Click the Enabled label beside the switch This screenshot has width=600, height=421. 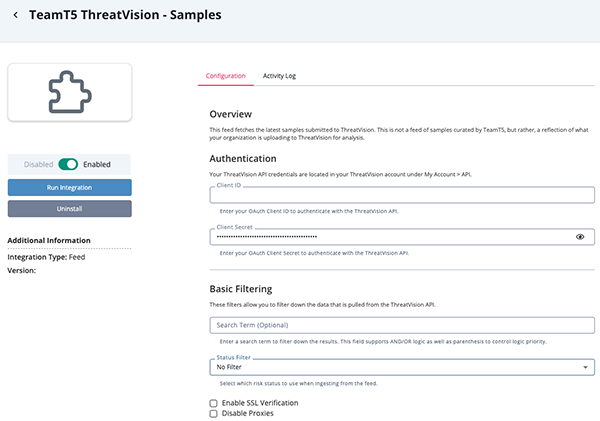click(x=97, y=164)
